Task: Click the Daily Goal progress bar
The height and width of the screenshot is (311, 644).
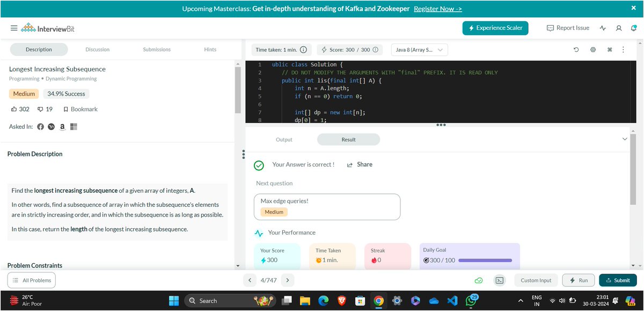Action: 485,260
